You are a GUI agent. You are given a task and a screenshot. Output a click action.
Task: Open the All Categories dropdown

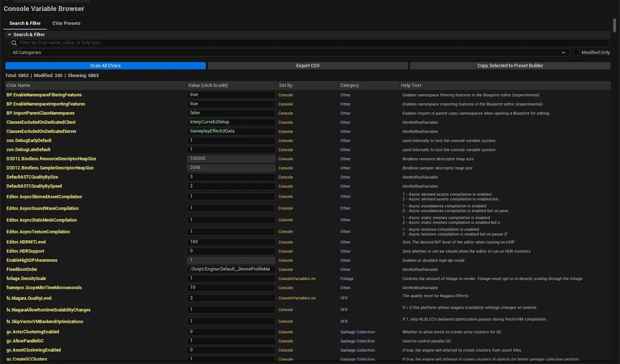click(288, 52)
